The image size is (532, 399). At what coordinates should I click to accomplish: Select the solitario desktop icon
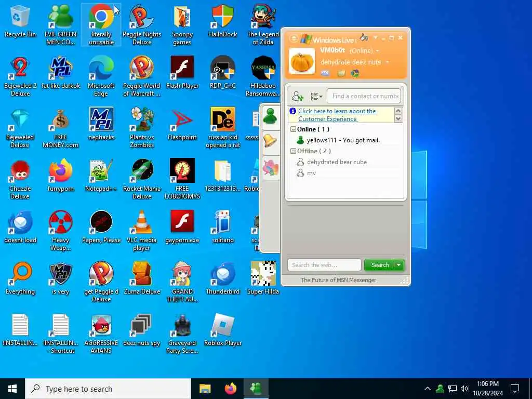(x=222, y=228)
